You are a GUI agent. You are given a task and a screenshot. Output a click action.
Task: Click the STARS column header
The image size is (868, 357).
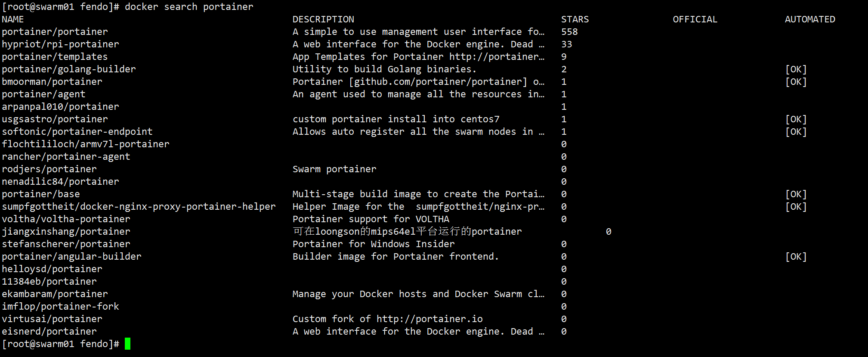[x=575, y=19]
